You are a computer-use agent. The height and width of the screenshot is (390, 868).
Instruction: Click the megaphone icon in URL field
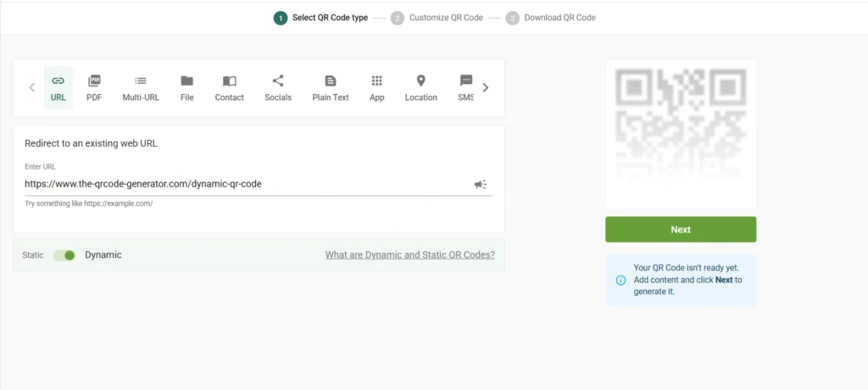point(481,185)
